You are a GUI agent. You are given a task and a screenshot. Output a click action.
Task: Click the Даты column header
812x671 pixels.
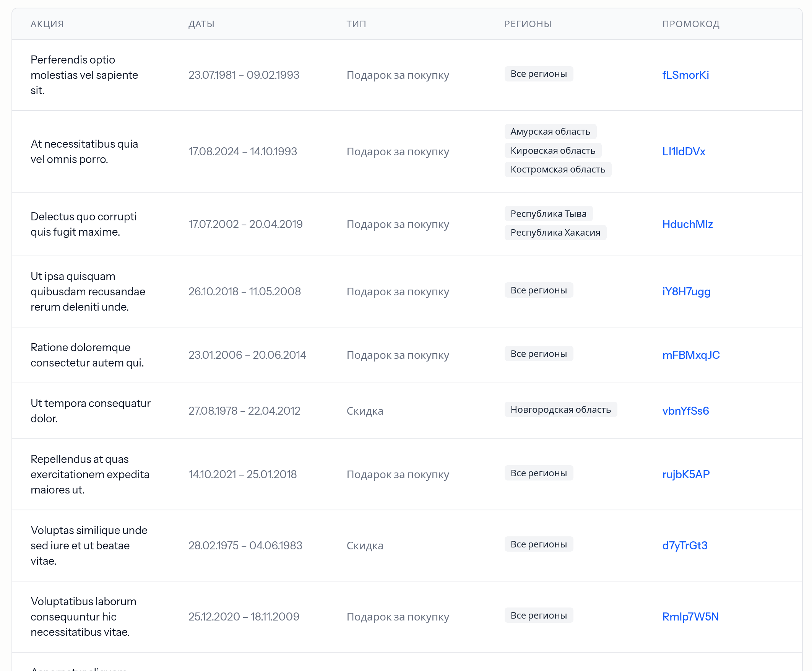(x=201, y=24)
